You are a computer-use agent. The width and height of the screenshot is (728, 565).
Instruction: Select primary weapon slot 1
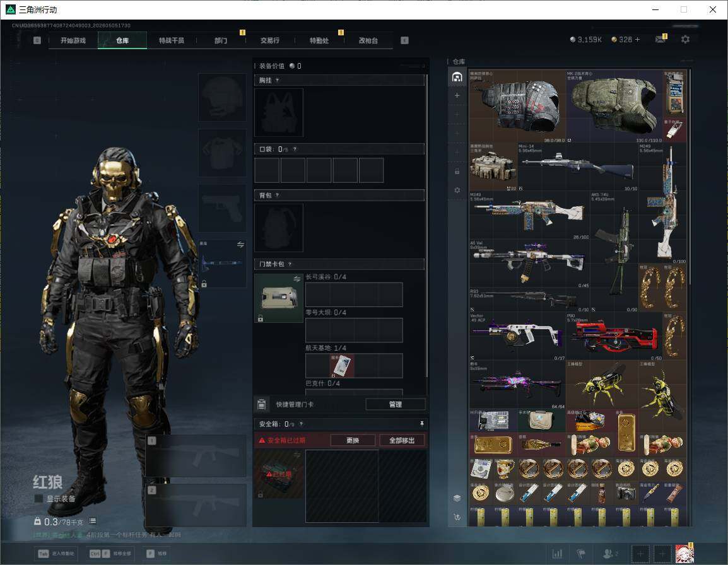point(196,456)
